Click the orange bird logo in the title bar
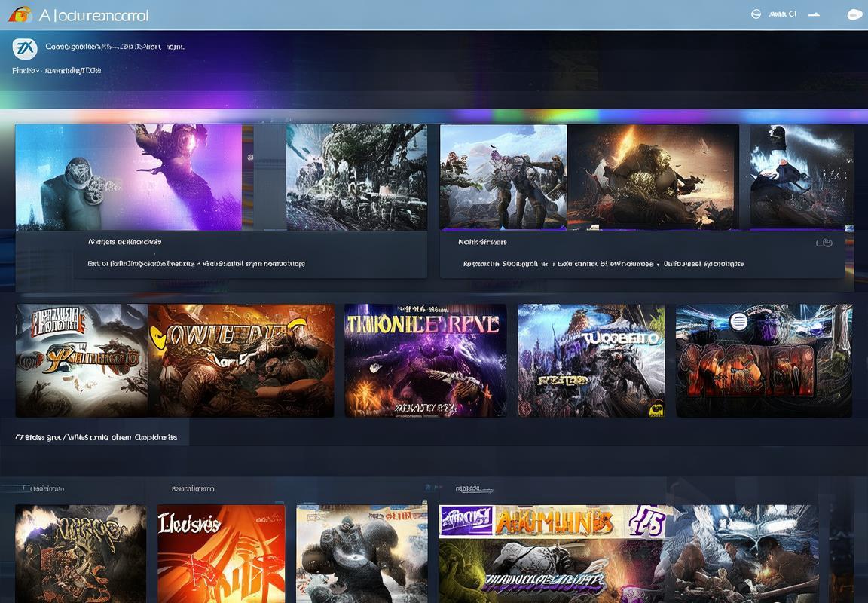Screen dimensions: 868x603 [x=20, y=14]
